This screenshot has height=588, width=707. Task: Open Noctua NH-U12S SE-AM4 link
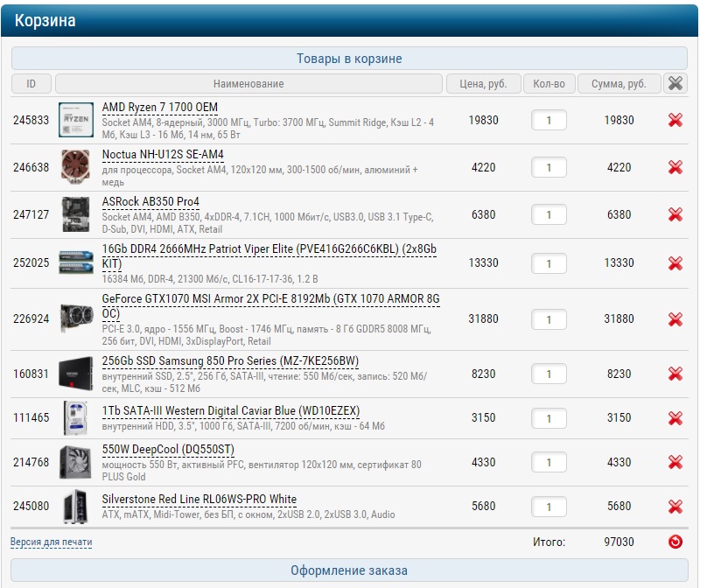coord(163,155)
